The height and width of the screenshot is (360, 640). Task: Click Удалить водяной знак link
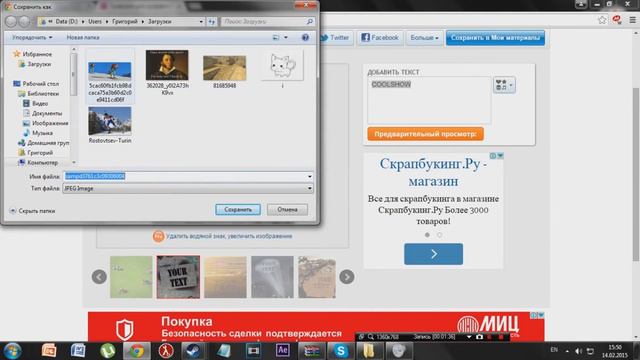coord(229,236)
